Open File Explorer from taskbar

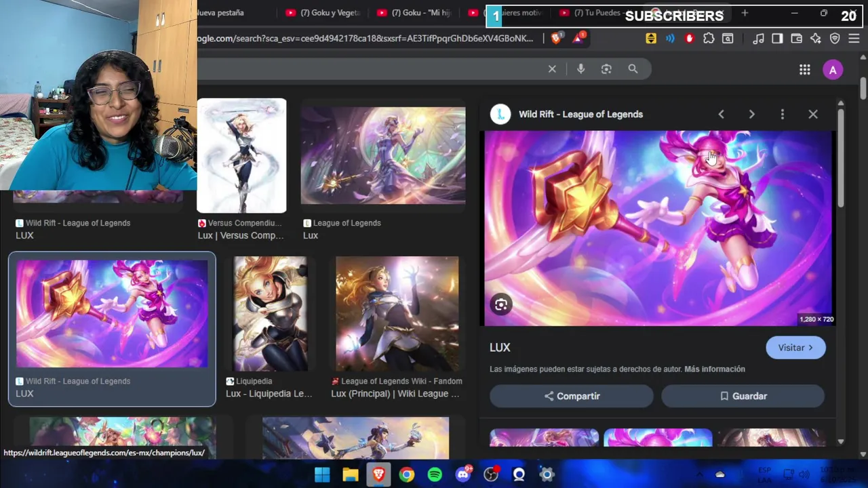(x=350, y=474)
